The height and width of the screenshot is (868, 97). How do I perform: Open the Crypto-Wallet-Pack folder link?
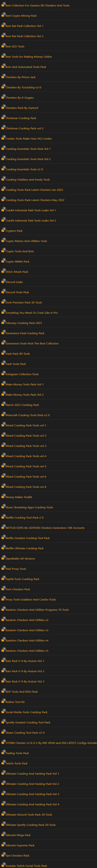coord(18,261)
